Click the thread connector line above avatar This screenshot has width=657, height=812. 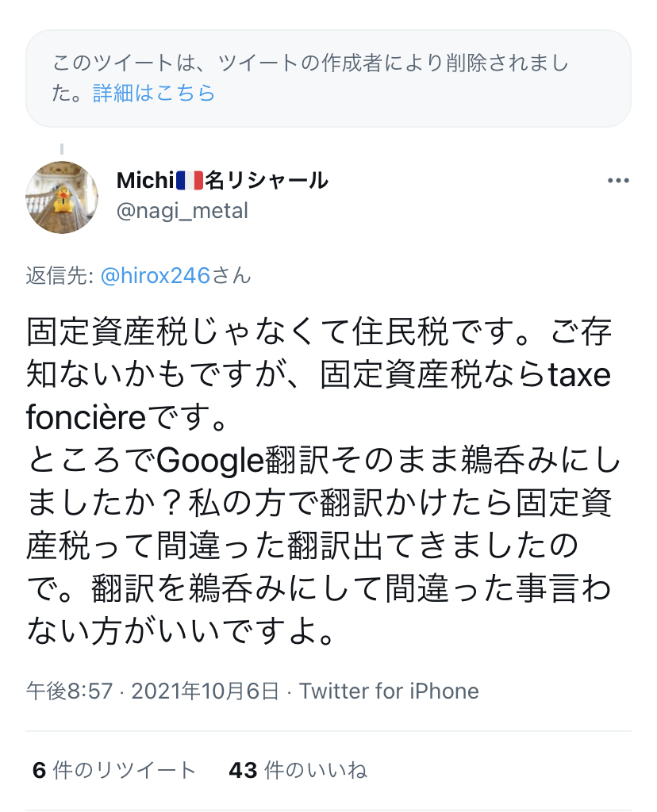coord(62,149)
